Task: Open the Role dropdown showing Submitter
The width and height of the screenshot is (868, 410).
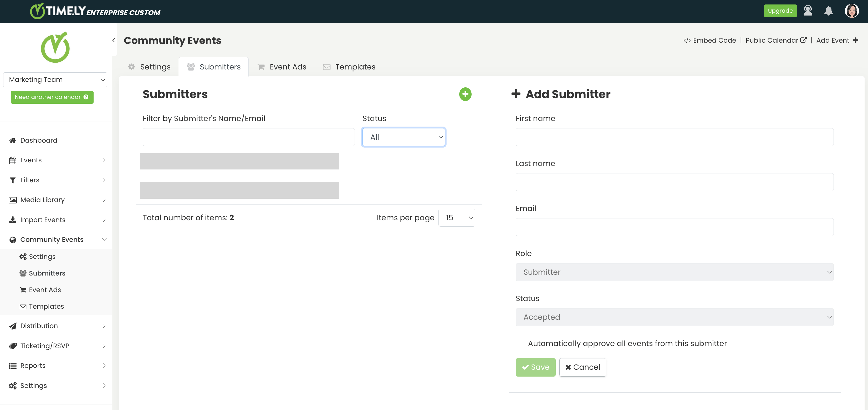Action: tap(674, 272)
